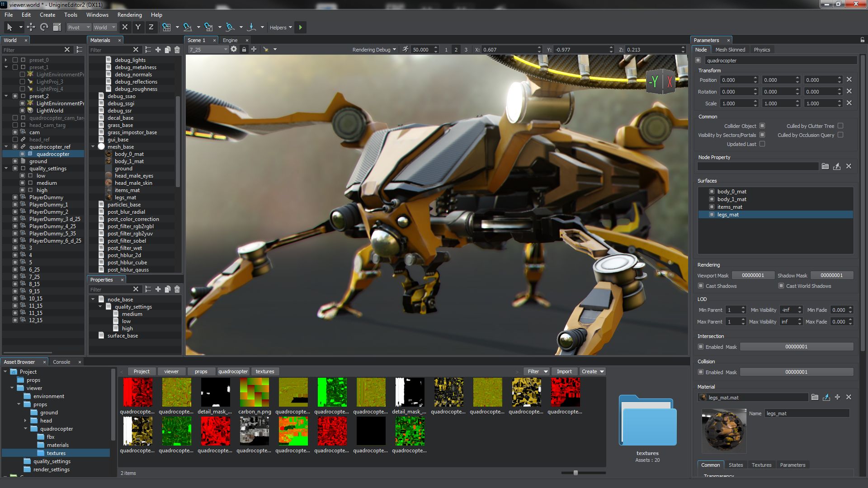Image resolution: width=868 pixels, height=488 pixels.
Task: Expand the preset_2 tree item
Action: pos(5,96)
